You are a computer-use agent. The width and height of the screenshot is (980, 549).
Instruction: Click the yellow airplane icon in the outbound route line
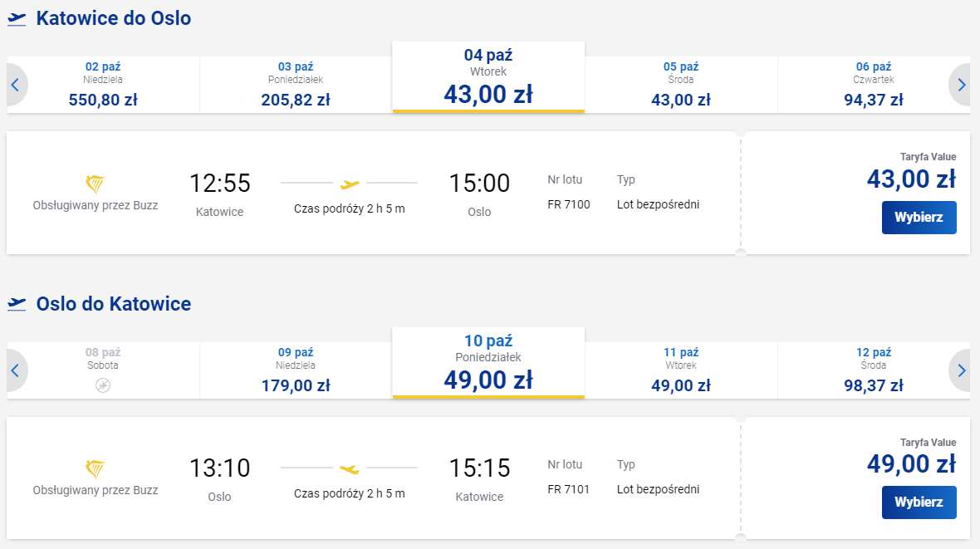pos(349,184)
